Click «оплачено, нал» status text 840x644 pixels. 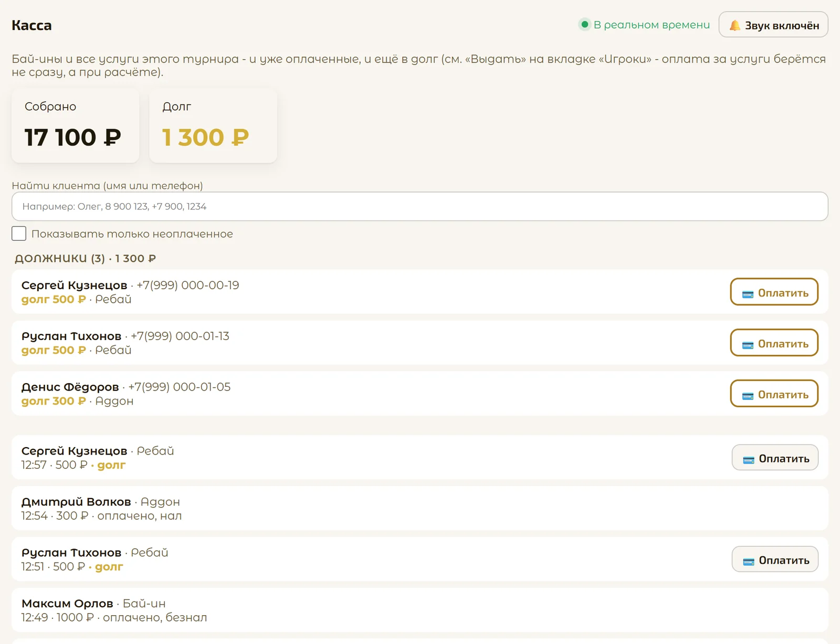point(140,515)
